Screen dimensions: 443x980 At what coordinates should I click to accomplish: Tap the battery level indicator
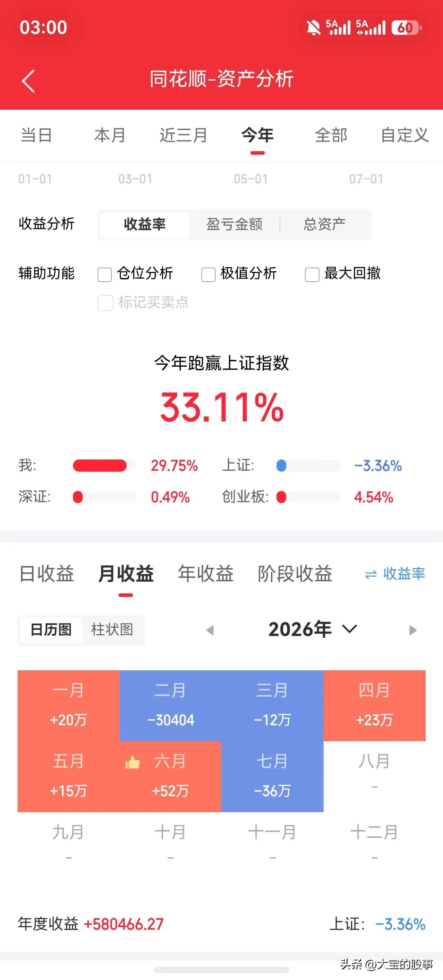click(x=406, y=27)
